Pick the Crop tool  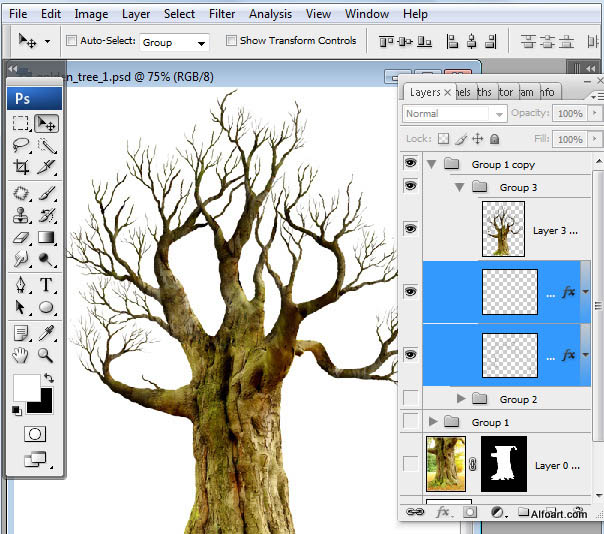coord(21,168)
